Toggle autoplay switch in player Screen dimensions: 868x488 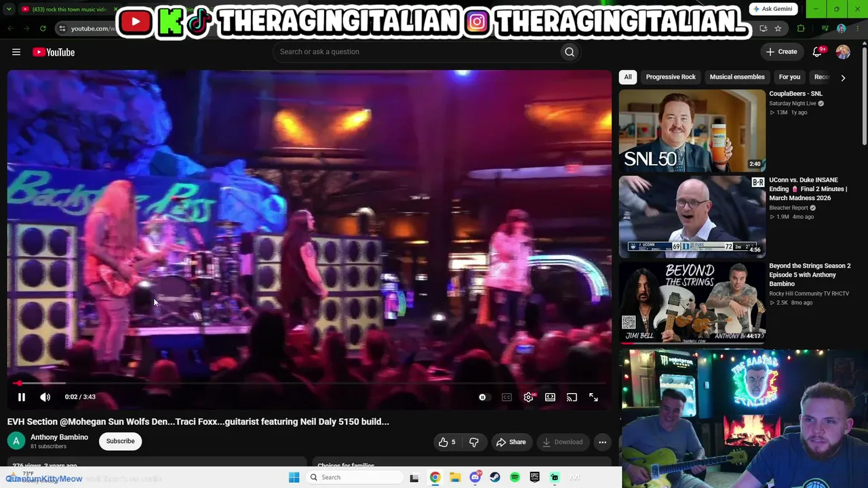coord(483,397)
